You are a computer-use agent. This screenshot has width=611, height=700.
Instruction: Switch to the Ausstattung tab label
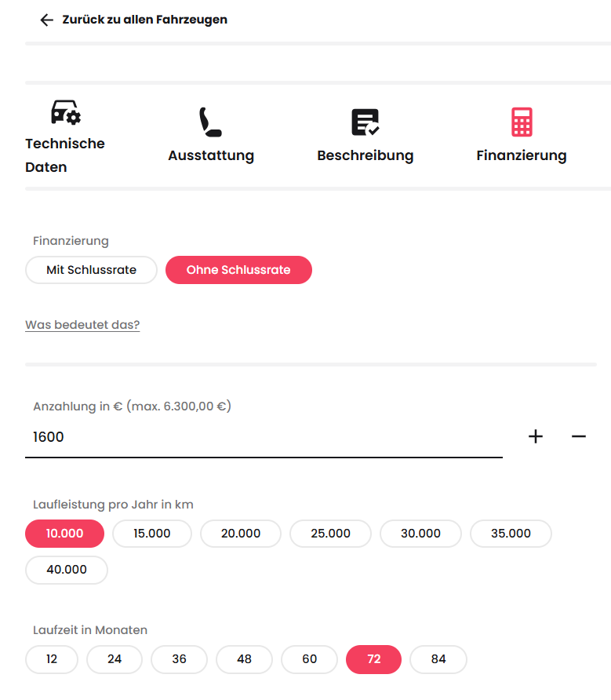(x=211, y=155)
